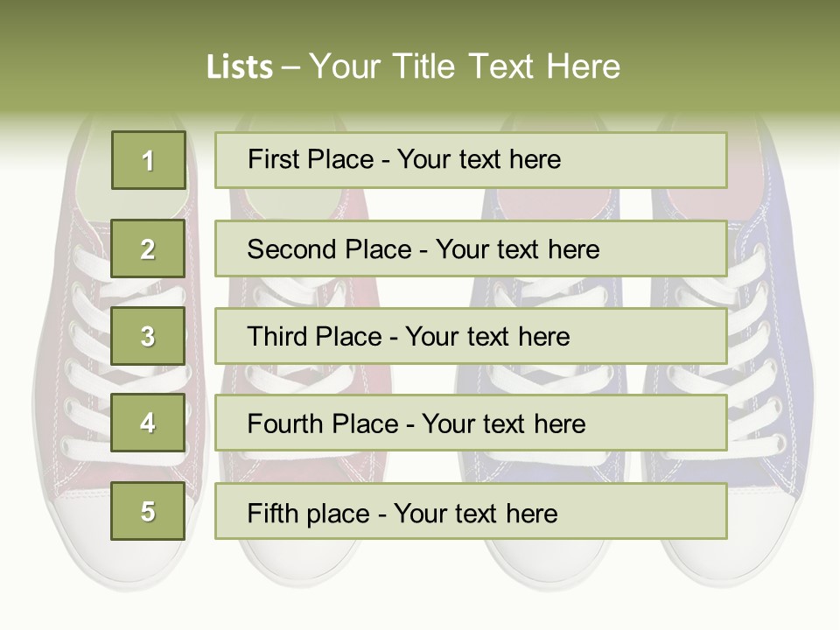Select the First Place text bar
The image size is (840, 630).
point(471,160)
